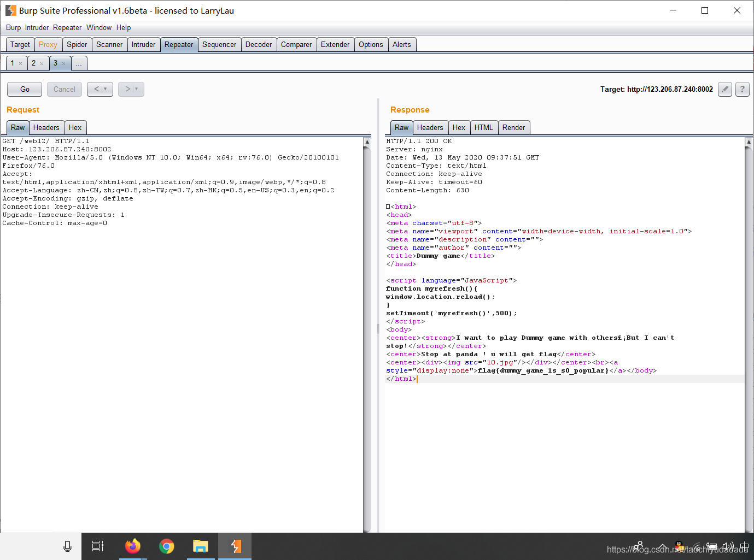
Task: Click the microphone icon on taskbar
Action: pyautogui.click(x=67, y=546)
